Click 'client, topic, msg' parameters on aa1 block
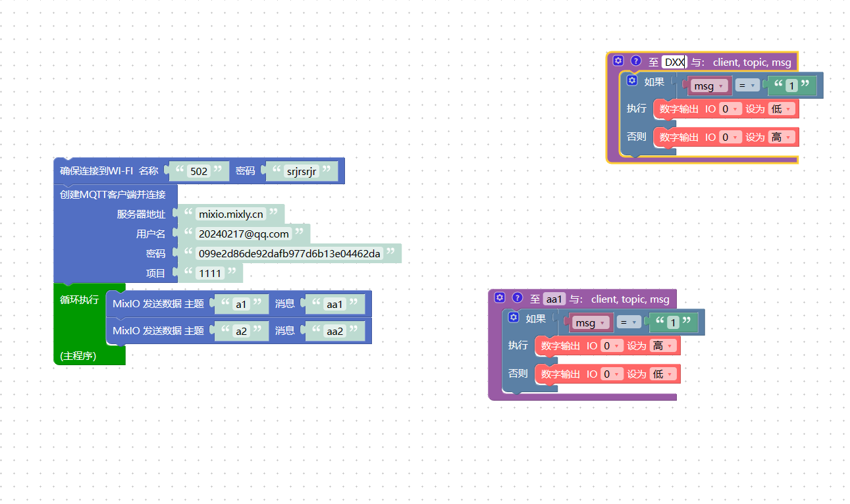The width and height of the screenshot is (850, 504). point(630,299)
